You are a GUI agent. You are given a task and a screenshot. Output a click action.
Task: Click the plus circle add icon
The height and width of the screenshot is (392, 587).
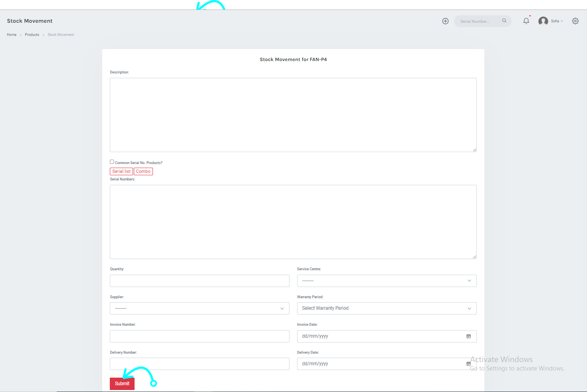click(445, 21)
